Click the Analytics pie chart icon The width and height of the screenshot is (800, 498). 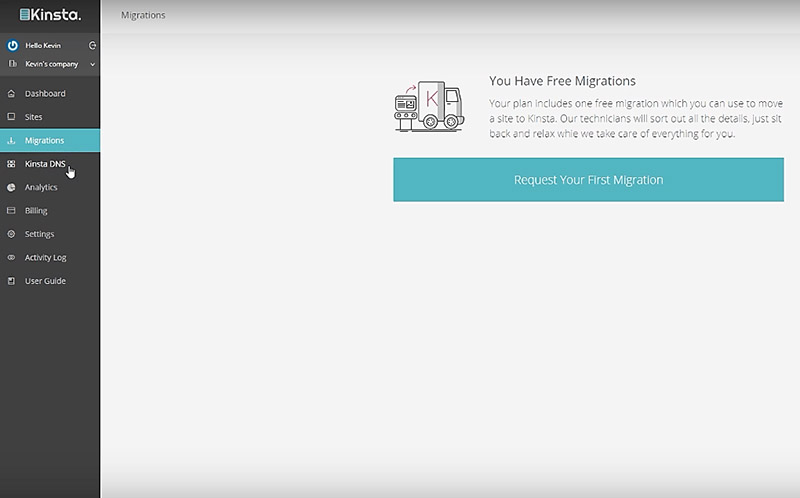coord(11,187)
